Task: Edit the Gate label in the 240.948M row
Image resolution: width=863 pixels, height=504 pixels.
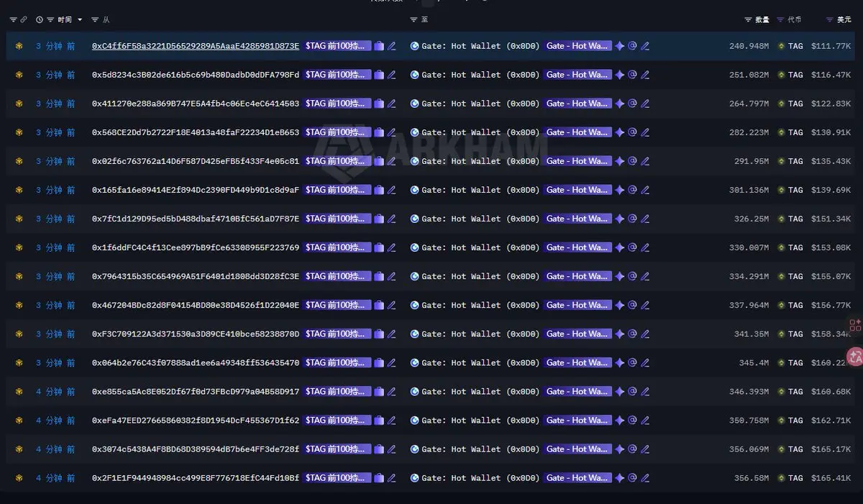Action: coord(645,46)
